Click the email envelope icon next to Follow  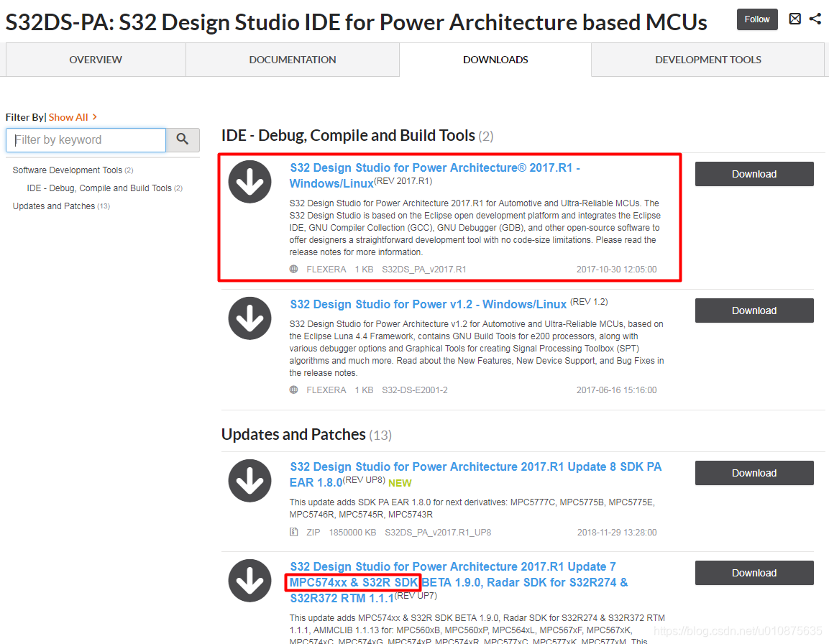[x=794, y=19]
